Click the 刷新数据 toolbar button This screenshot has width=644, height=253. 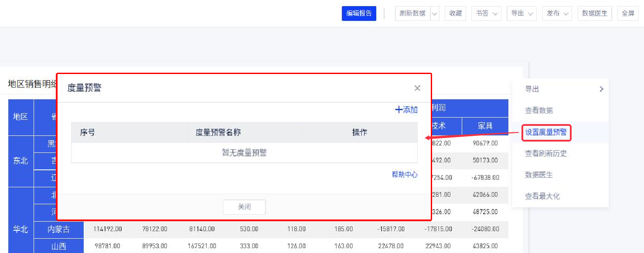(x=412, y=13)
